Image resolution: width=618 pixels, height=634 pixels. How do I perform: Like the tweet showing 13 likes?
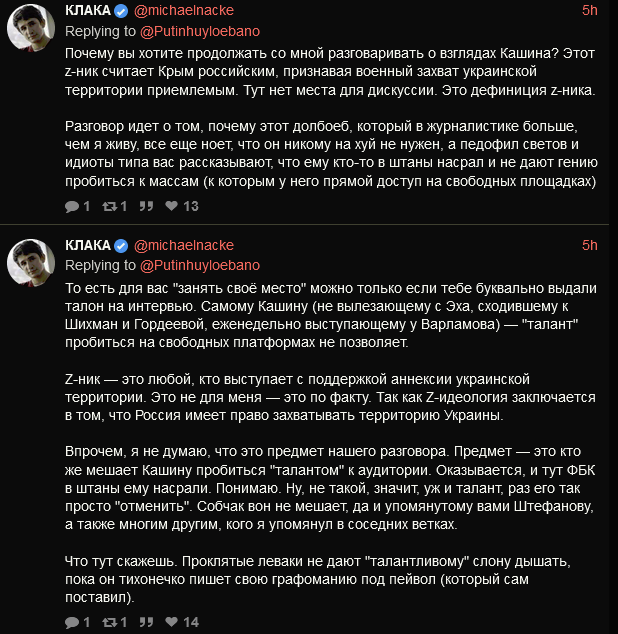[172, 207]
